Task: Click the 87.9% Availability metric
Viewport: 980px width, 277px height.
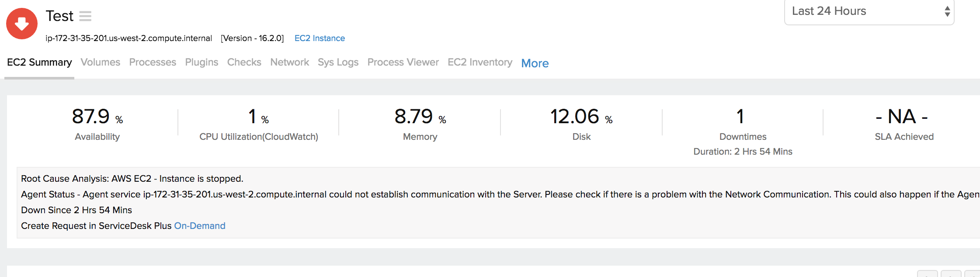Action: (x=97, y=117)
